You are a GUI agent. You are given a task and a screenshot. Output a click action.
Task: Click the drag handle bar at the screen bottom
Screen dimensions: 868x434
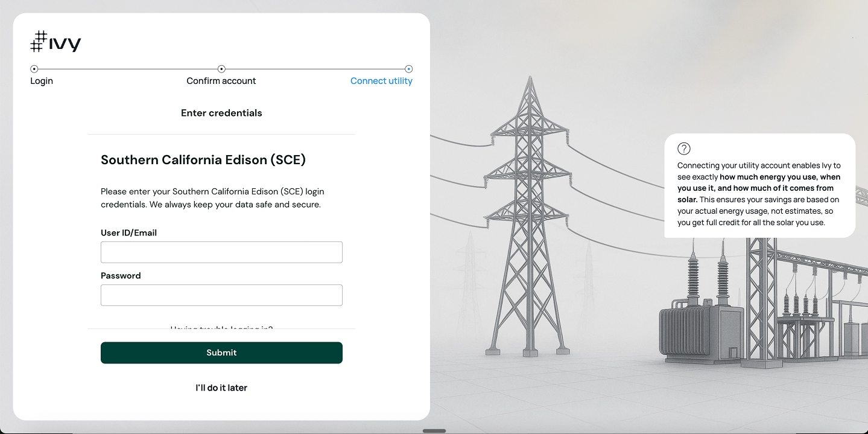434,431
